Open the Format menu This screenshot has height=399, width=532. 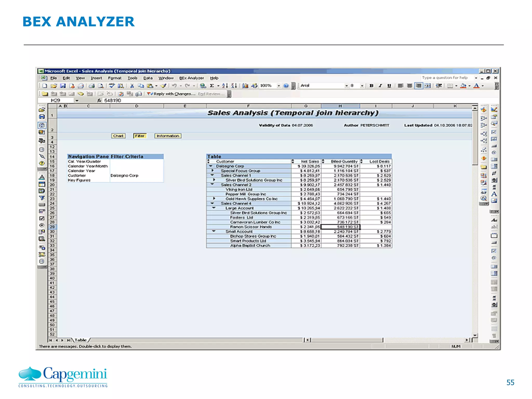[115, 78]
